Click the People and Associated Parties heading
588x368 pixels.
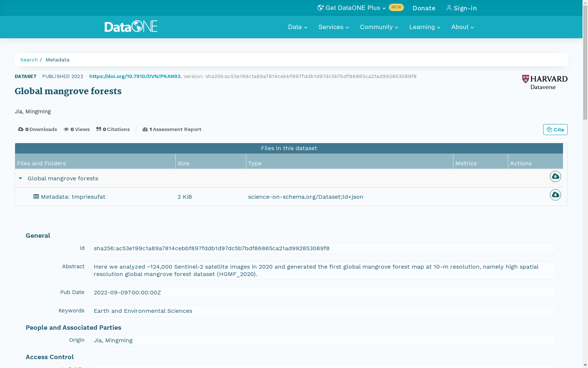[x=73, y=328]
